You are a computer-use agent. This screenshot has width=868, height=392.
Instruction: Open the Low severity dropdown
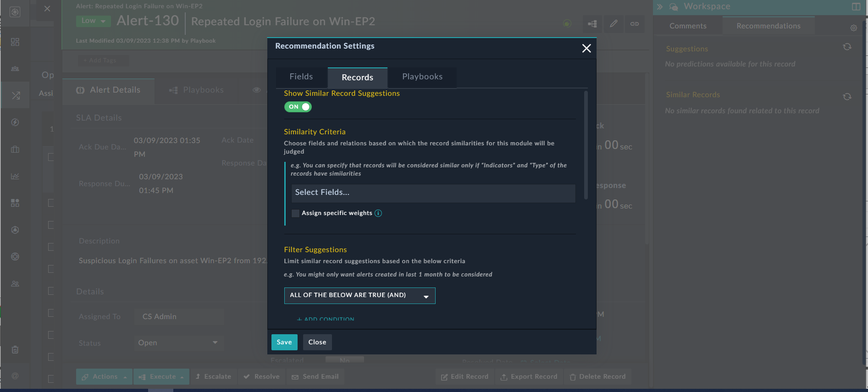click(94, 21)
